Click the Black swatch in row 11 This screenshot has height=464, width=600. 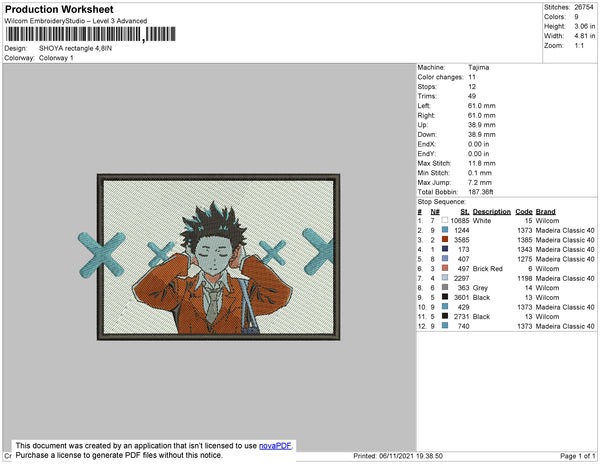(445, 316)
